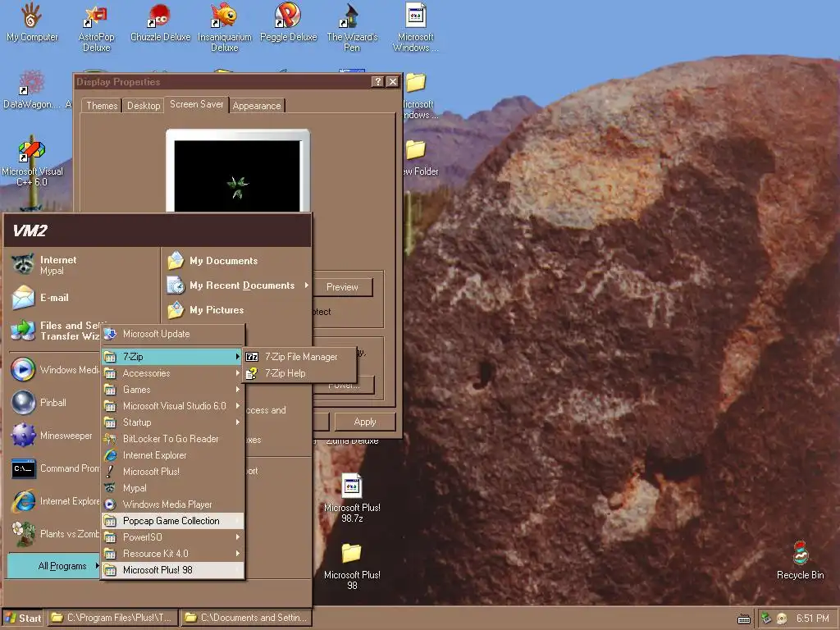Screen dimensions: 840x630
Task: Launch 7-Zip File Manager
Action: click(300, 357)
